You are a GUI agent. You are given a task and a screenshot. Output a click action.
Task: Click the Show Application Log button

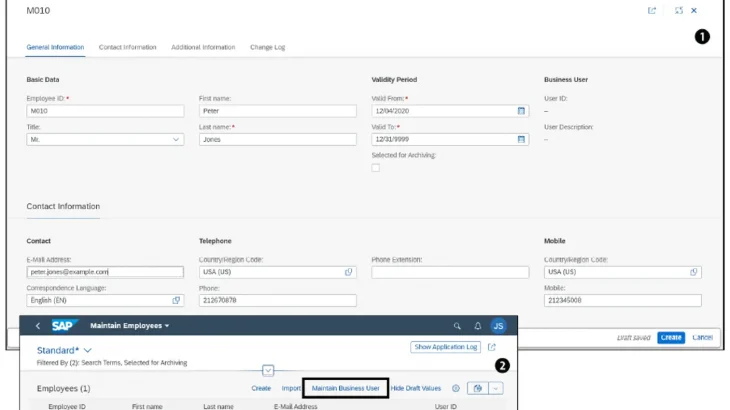(x=445, y=347)
